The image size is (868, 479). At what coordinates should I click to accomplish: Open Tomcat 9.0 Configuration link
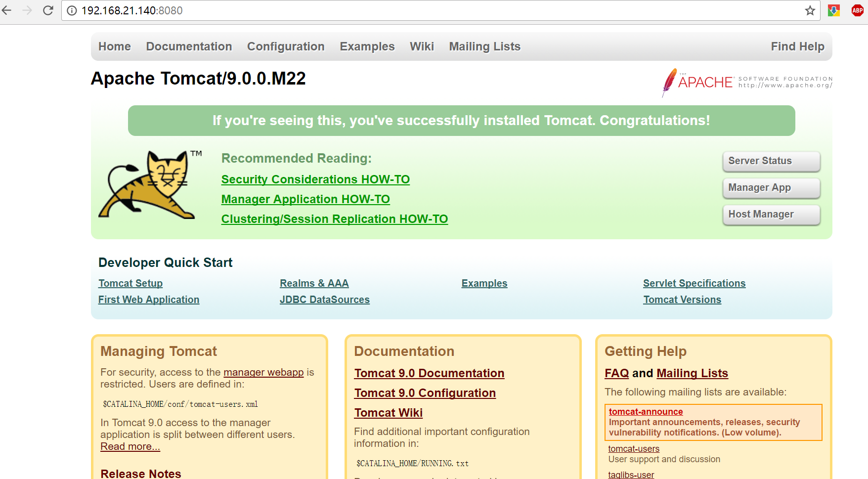pyautogui.click(x=425, y=393)
